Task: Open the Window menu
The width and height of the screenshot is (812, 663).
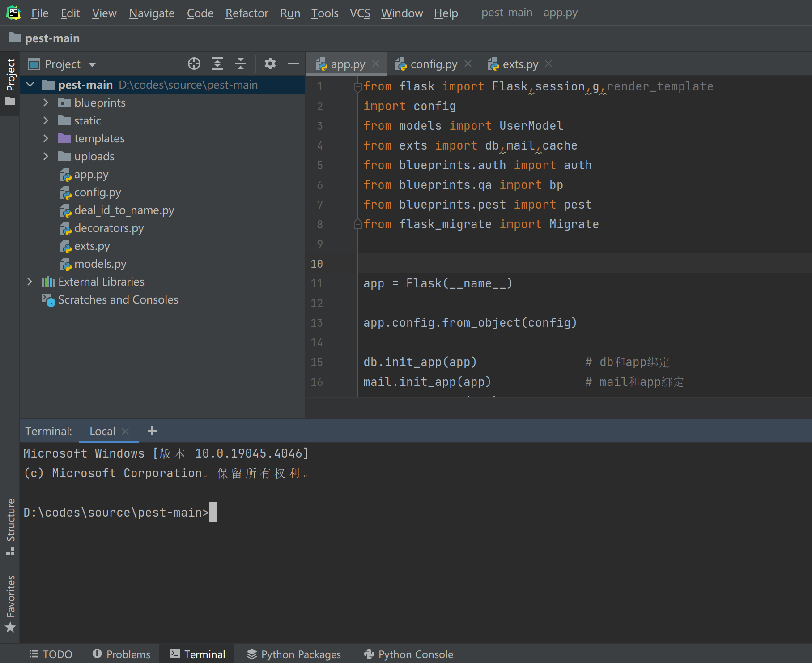Action: click(x=402, y=13)
